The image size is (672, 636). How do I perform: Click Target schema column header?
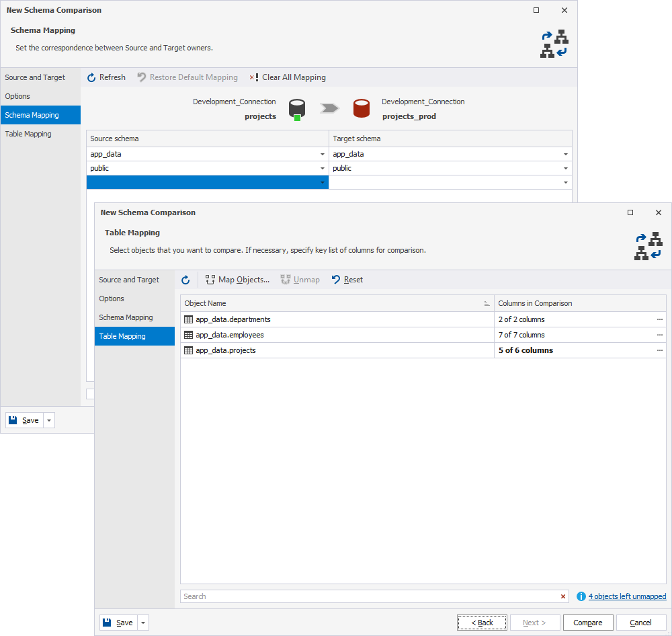click(x=450, y=139)
